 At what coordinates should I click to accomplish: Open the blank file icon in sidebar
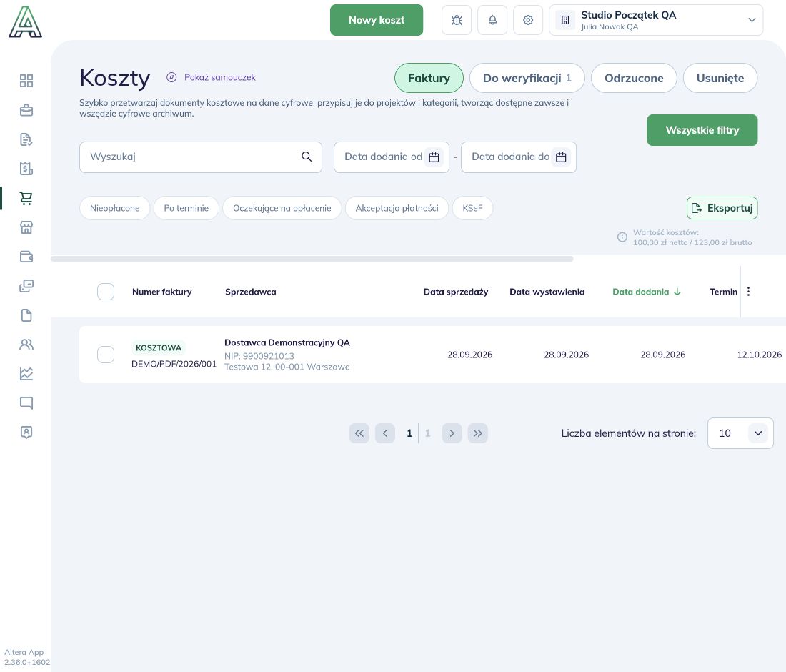26,315
